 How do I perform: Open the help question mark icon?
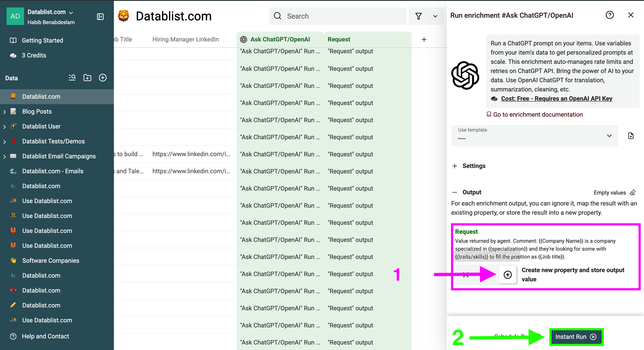[x=610, y=15]
